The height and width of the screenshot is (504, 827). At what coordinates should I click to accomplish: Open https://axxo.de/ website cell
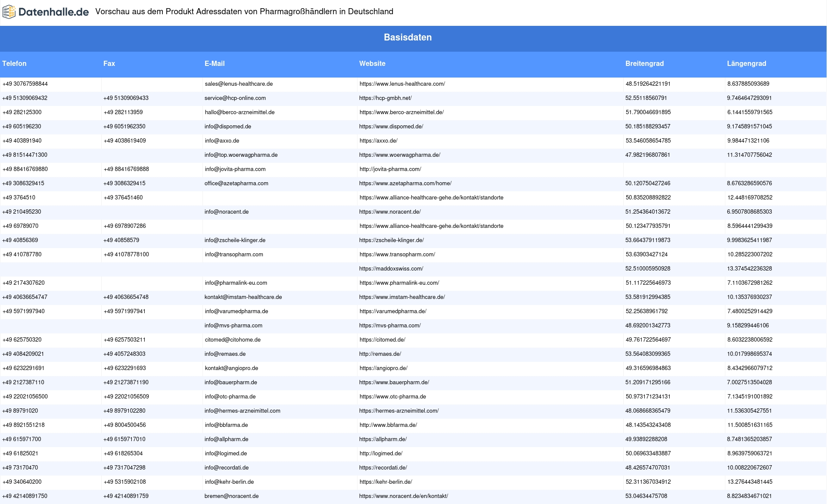pyautogui.click(x=379, y=141)
